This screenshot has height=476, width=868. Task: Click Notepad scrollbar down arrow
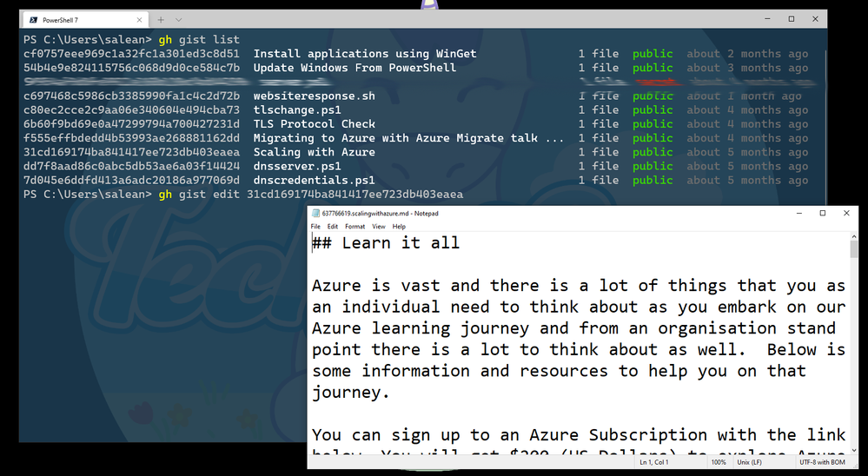coord(853,450)
